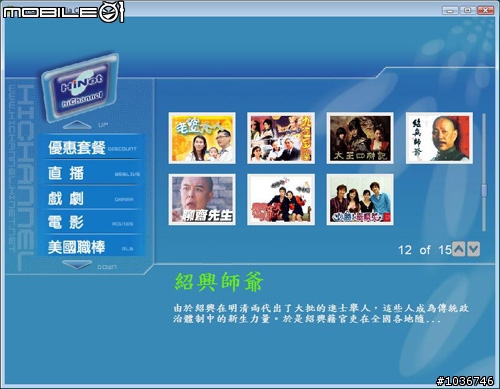Screen dimensions: 500x389
Task: Open the four young people thumbnail
Action: [360, 199]
